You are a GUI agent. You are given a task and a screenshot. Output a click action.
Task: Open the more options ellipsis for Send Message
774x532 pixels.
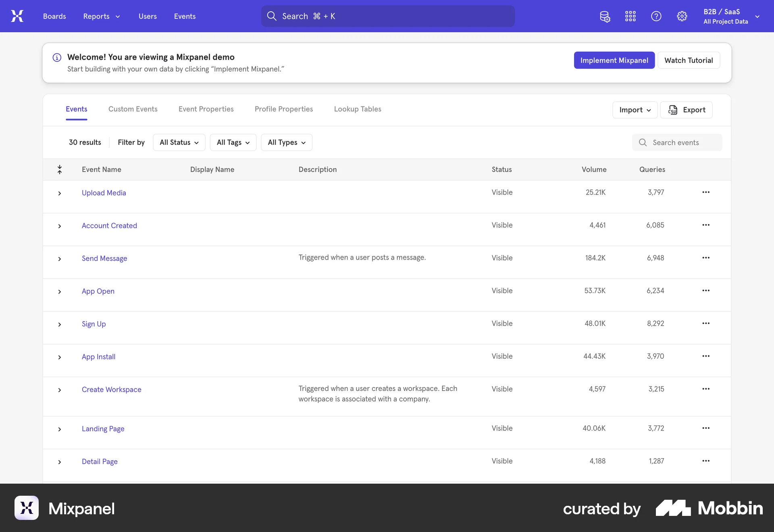click(705, 258)
